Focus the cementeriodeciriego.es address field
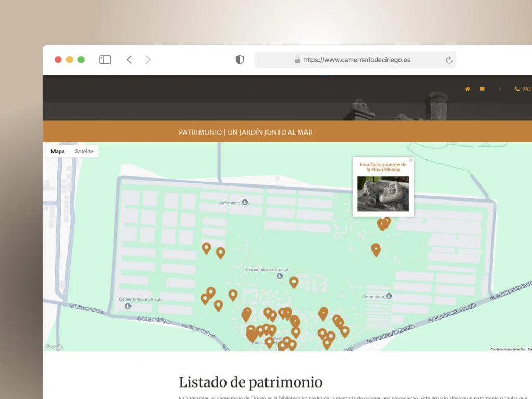The height and width of the screenshot is (399, 532). 355,60
